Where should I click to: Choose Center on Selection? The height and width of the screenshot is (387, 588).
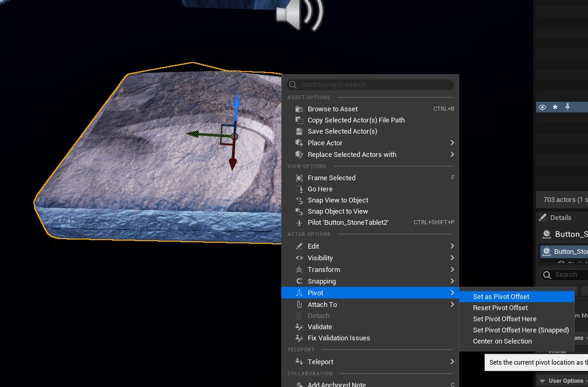coord(516,341)
